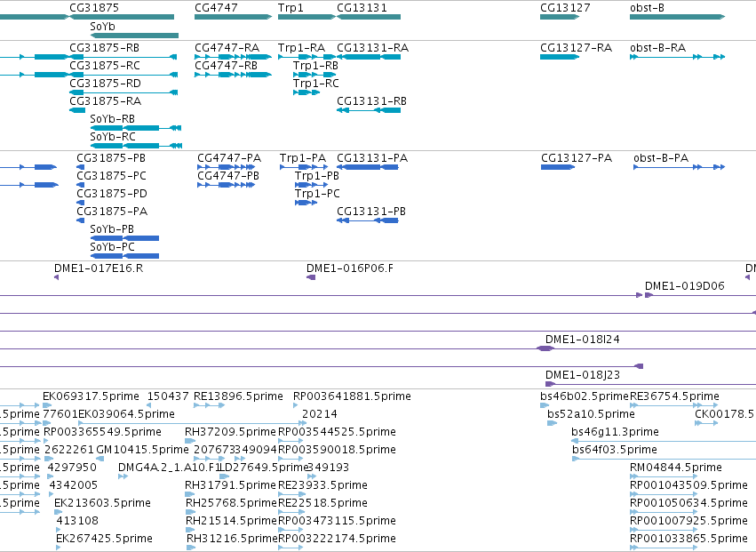756x552 pixels.
Task: Click EST RP001050634.5prime
Action: pyautogui.click(x=688, y=503)
